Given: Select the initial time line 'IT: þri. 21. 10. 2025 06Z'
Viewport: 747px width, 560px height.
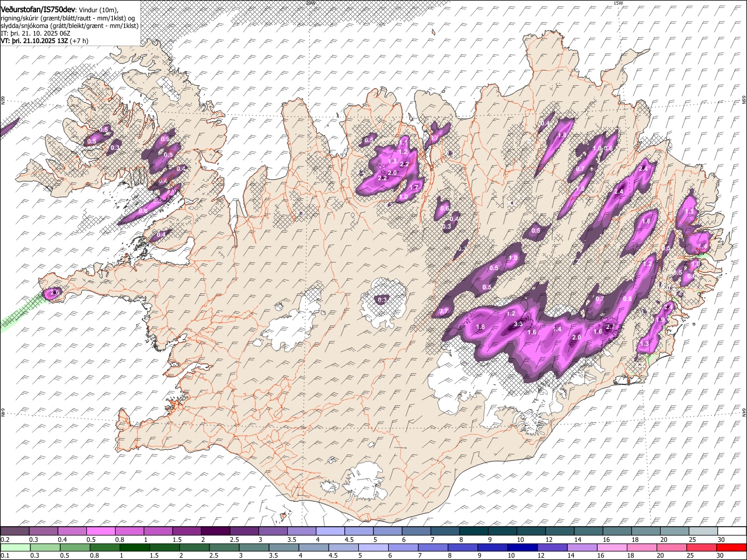Looking at the screenshot, I should tap(35, 33).
